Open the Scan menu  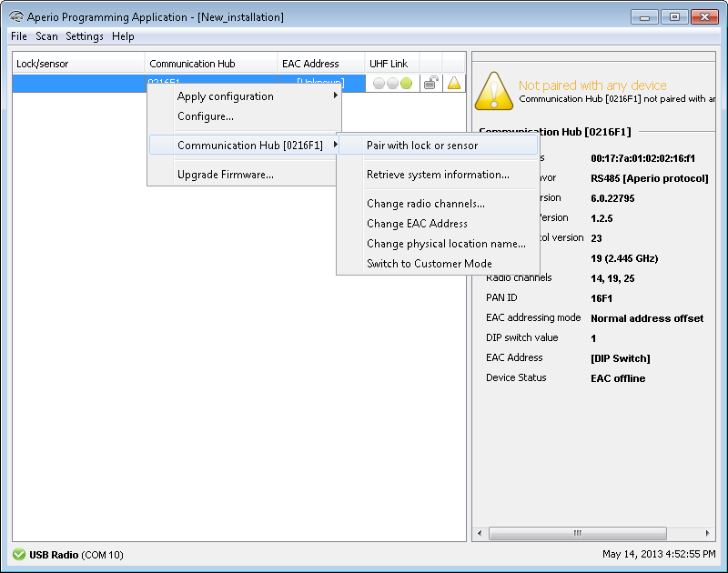pyautogui.click(x=47, y=36)
